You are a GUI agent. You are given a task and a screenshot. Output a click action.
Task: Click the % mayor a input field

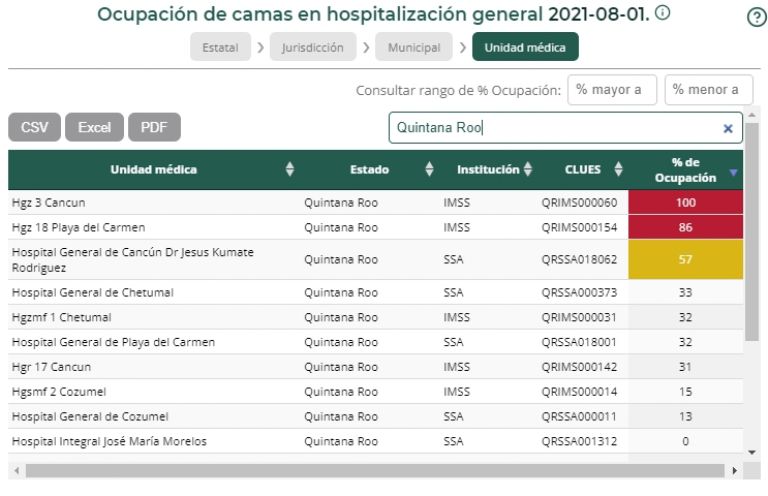pos(612,90)
